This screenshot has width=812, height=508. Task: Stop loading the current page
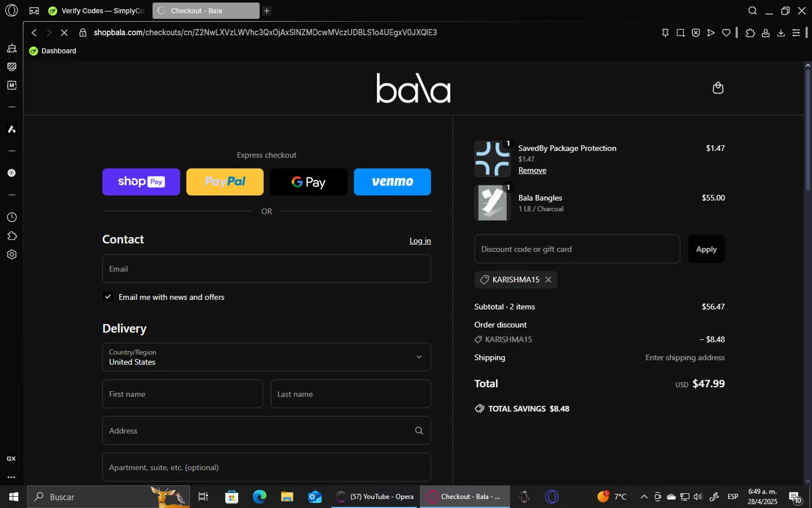tap(64, 32)
